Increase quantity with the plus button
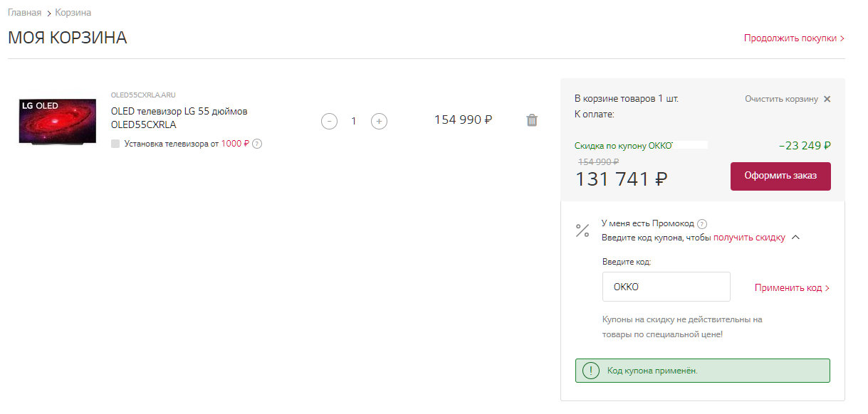The width and height of the screenshot is (868, 414). coord(380,121)
